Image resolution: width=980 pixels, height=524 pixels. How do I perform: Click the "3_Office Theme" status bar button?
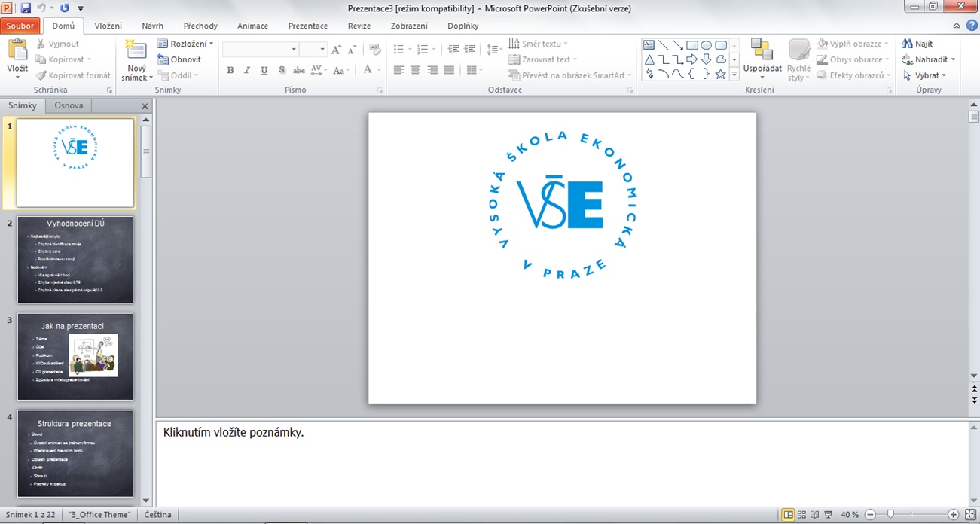pos(99,515)
